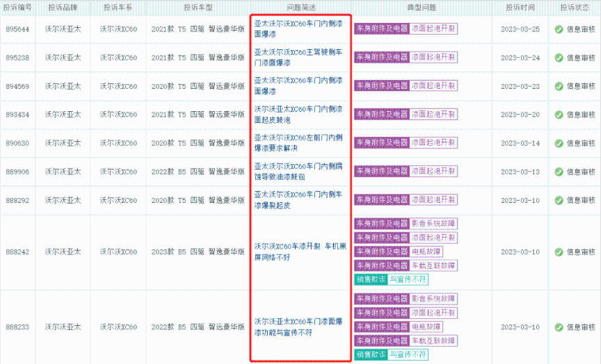
Task: Open link 亚太沃尔沃XC60车门内侧腐蚀导致油漆鼓包
Action: [x=298, y=172]
